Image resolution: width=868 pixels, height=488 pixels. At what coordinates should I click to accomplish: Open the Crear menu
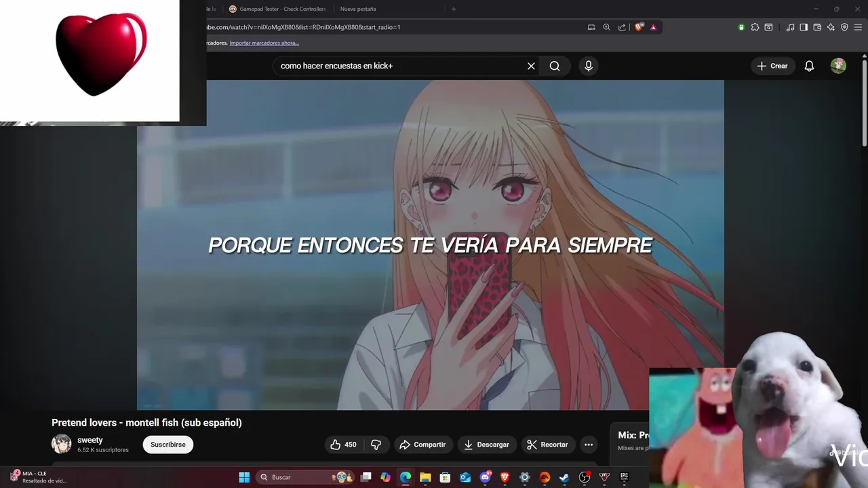[772, 66]
